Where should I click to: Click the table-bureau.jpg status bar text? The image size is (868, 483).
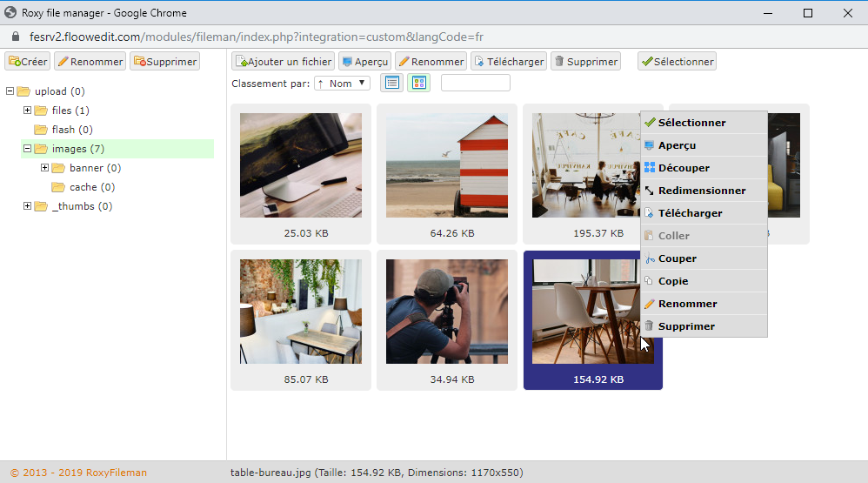(x=377, y=473)
